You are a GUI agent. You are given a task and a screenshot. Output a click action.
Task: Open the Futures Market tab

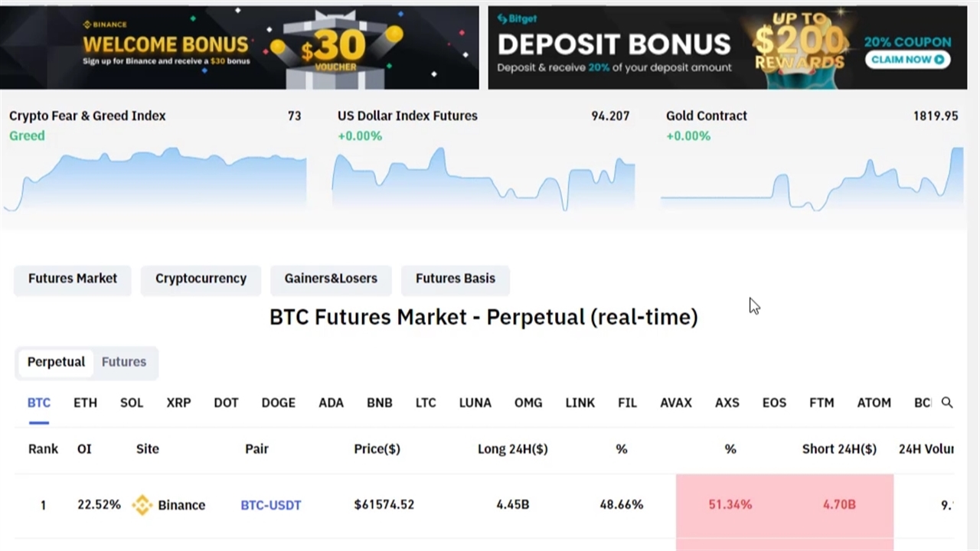(x=73, y=279)
